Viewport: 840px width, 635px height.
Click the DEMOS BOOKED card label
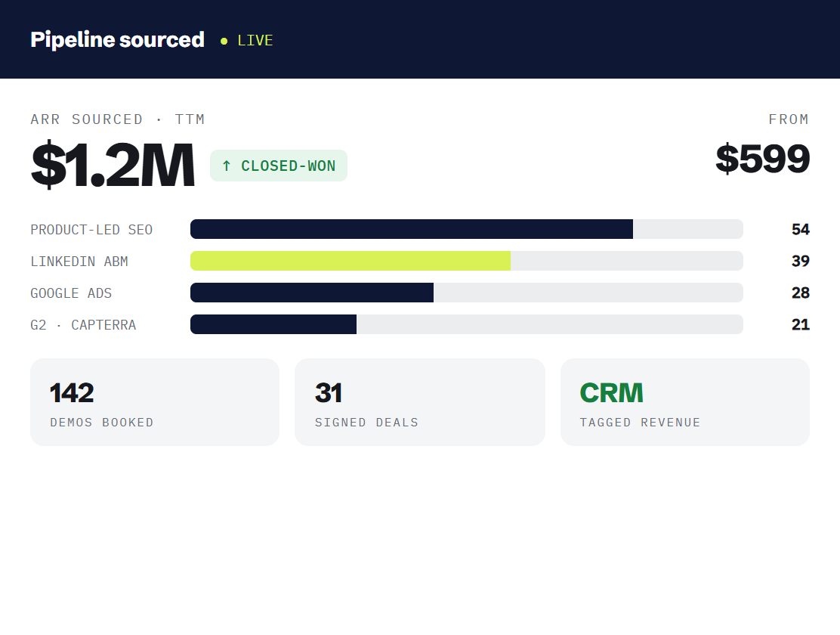tap(102, 423)
